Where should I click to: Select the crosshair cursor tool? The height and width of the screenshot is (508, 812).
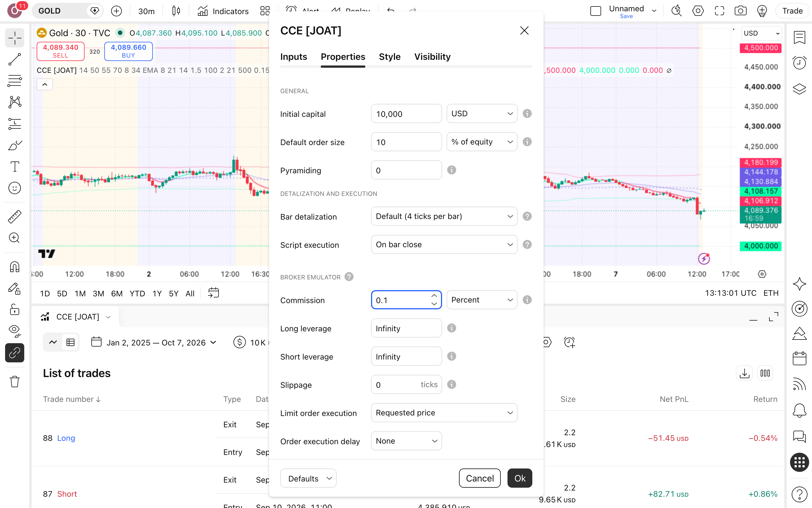(15, 38)
